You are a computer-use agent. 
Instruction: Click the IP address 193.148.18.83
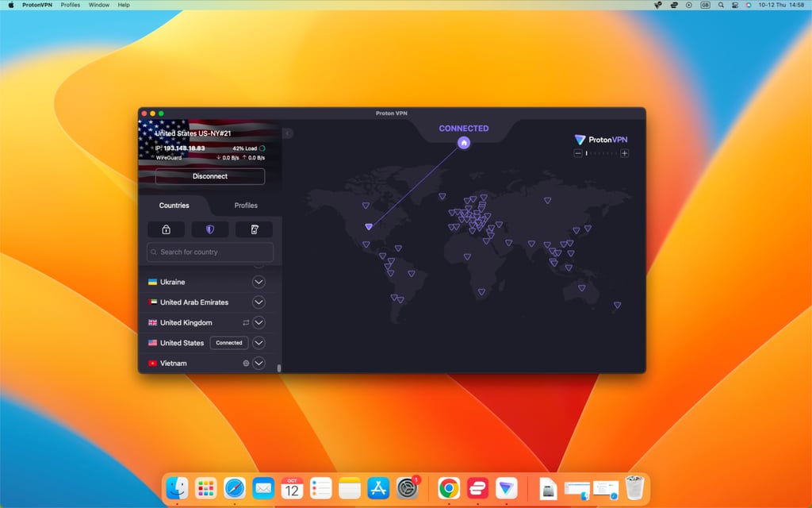click(184, 148)
